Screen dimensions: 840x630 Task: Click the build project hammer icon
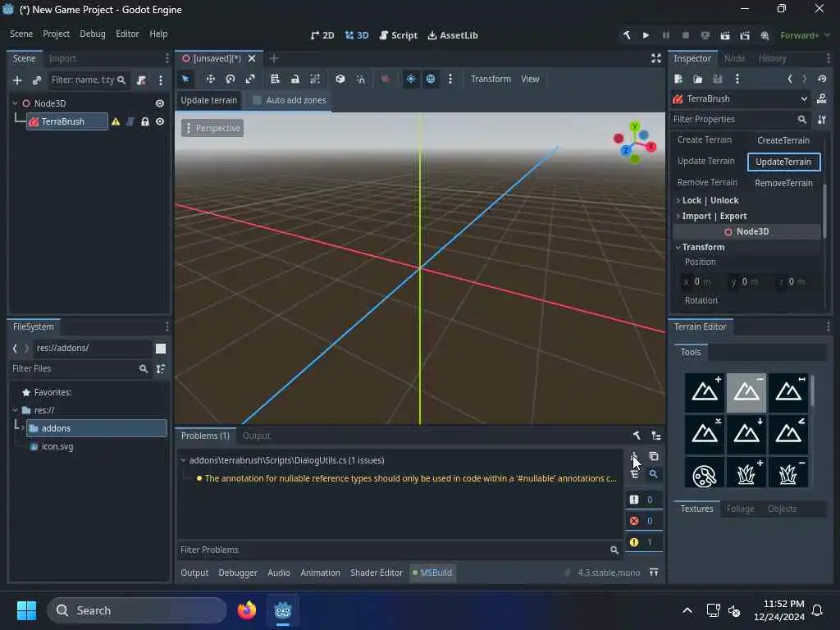click(626, 34)
